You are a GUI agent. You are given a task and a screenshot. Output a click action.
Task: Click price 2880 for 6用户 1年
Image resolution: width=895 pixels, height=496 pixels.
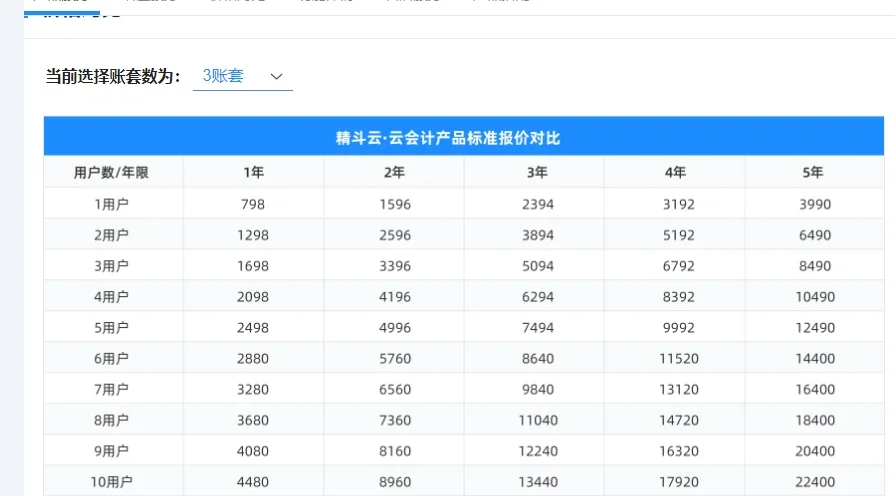[x=253, y=358]
